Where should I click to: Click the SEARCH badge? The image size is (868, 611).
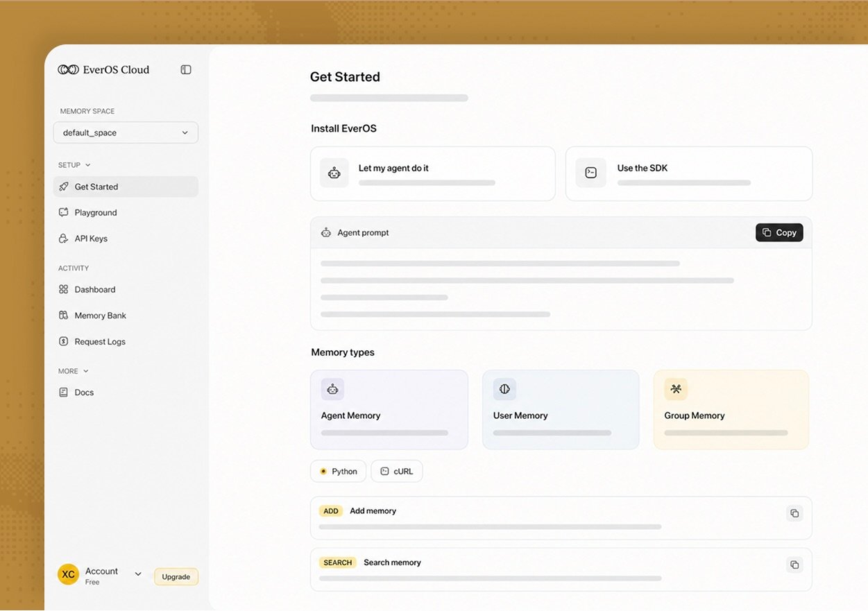[338, 562]
